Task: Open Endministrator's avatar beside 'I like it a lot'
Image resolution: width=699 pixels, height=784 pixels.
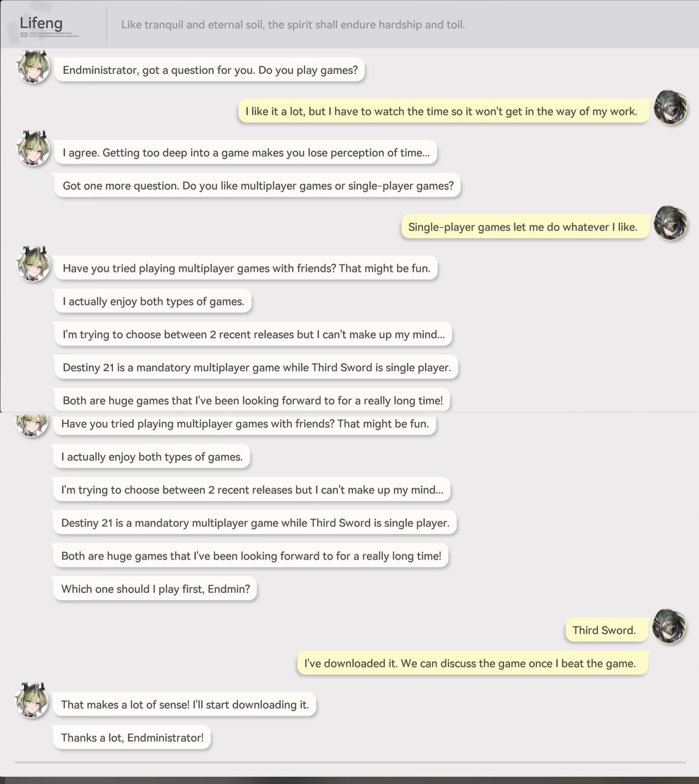Action: tap(670, 108)
